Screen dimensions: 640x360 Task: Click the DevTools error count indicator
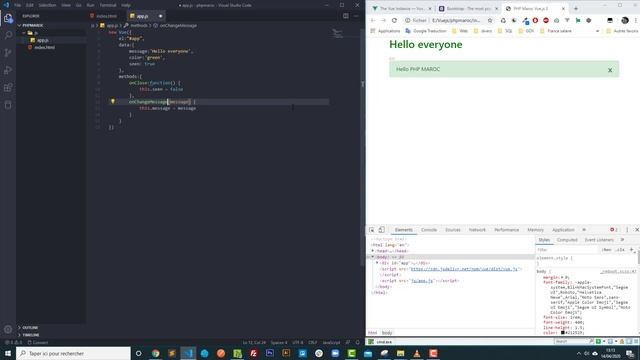(x=613, y=230)
